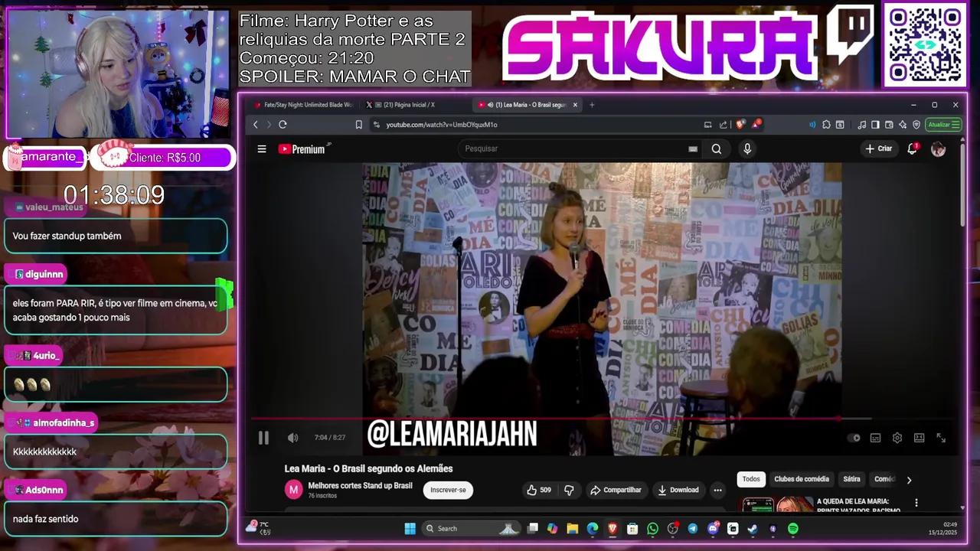980x551 pixels.
Task: Open Spotify from the taskbar
Action: pos(793,528)
